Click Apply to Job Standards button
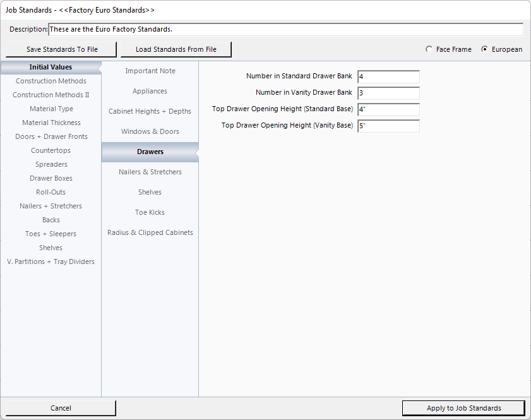 tap(463, 408)
